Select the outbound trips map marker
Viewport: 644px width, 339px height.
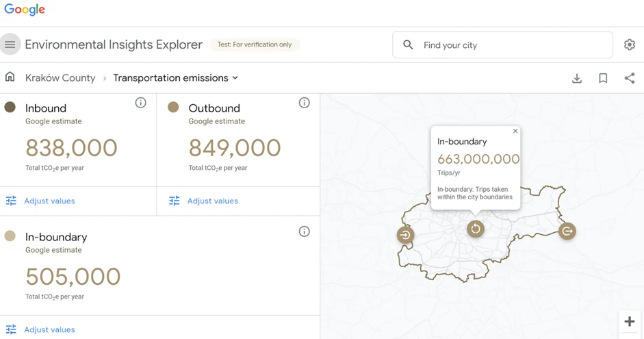(567, 231)
